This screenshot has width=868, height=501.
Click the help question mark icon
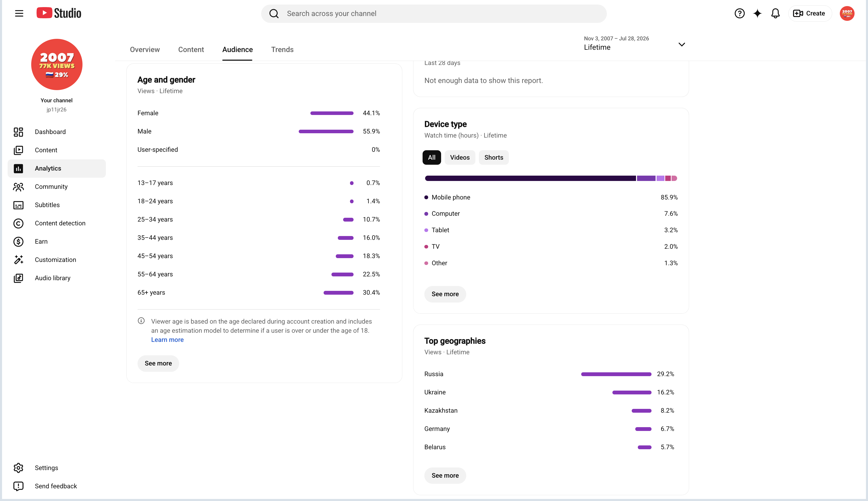739,13
